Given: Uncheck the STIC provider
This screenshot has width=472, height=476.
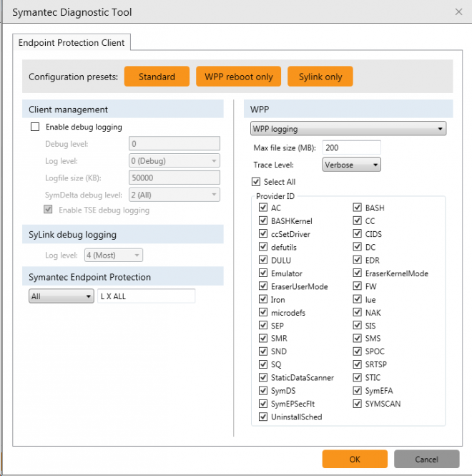Looking at the screenshot, I should [x=358, y=377].
